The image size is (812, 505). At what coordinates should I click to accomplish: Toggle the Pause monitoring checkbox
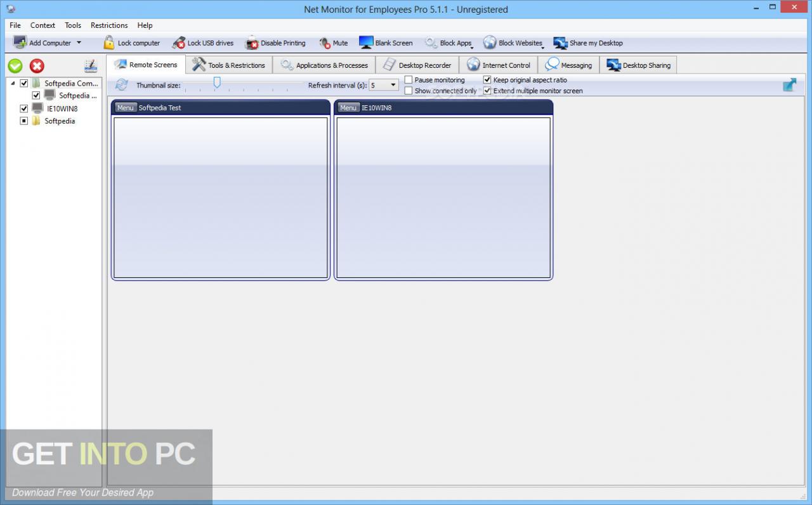[409, 80]
